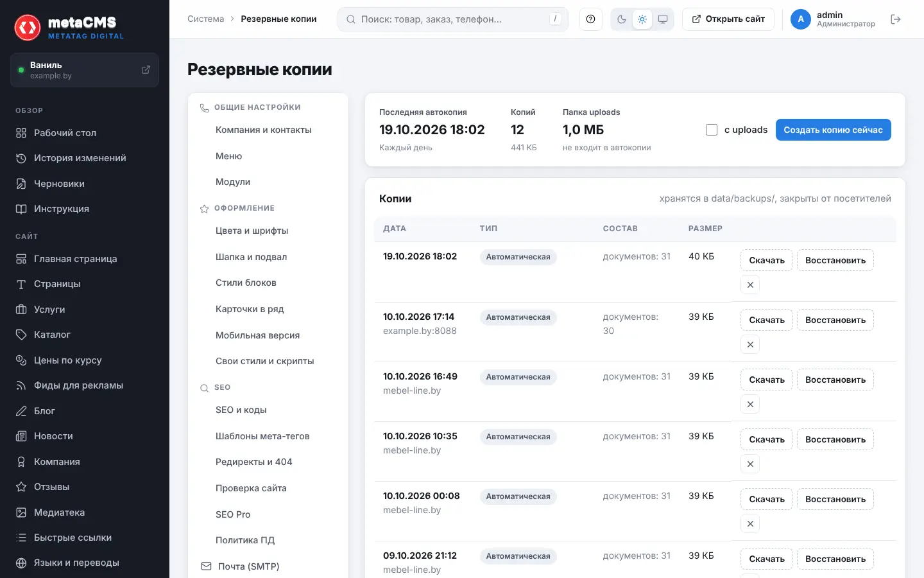
Task: Open 'SEO Pro' settings item
Action: tap(268, 514)
